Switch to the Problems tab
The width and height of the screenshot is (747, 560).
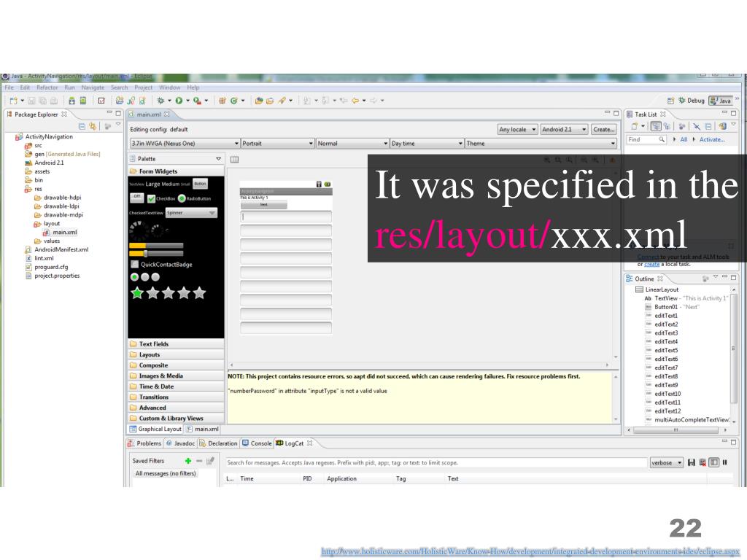click(145, 443)
